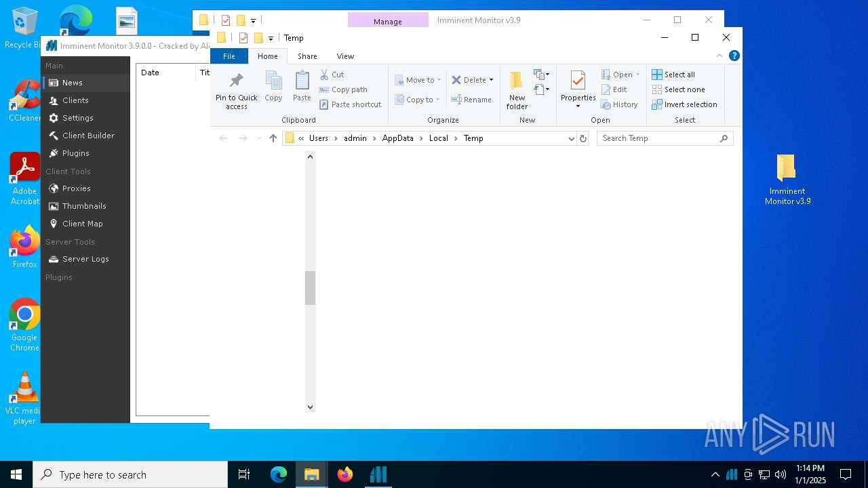This screenshot has height=488, width=868.
Task: Open Client Builder in Imminent Monitor
Action: 85,136
